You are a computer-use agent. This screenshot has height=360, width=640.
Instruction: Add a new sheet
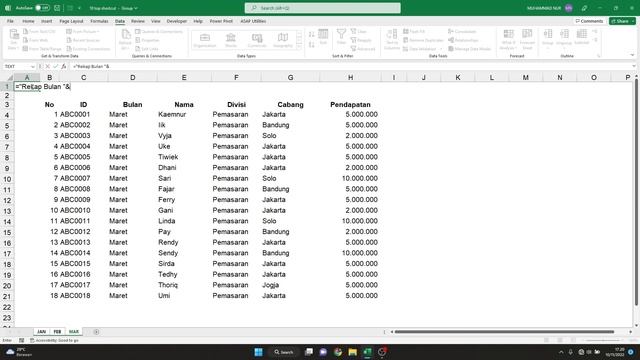[96, 332]
